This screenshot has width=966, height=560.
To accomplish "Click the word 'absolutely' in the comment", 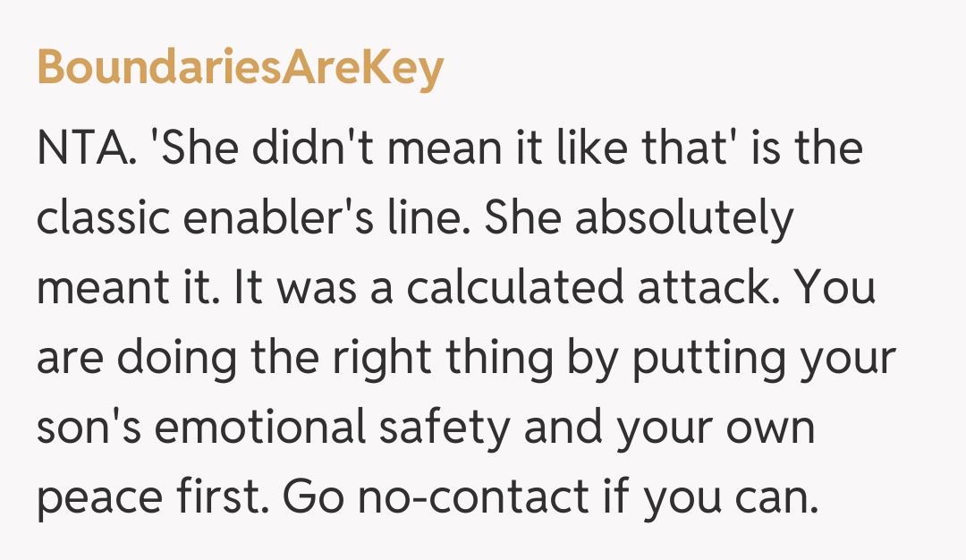I will point(684,219).
